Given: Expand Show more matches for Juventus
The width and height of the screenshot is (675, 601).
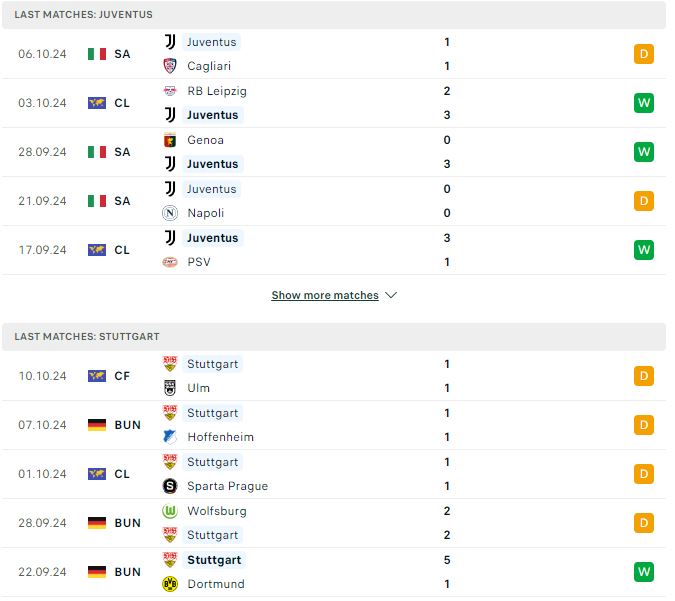Looking at the screenshot, I should (x=325, y=296).
